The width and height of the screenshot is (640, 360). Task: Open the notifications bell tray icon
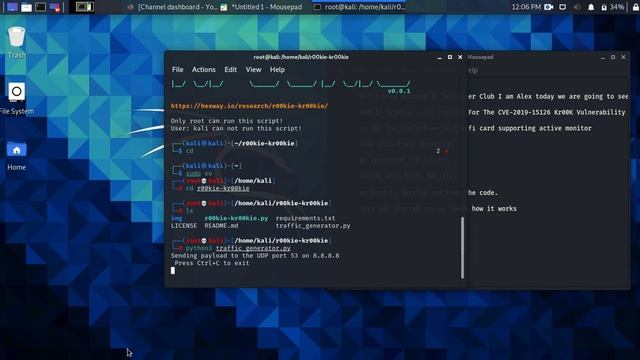(x=591, y=7)
